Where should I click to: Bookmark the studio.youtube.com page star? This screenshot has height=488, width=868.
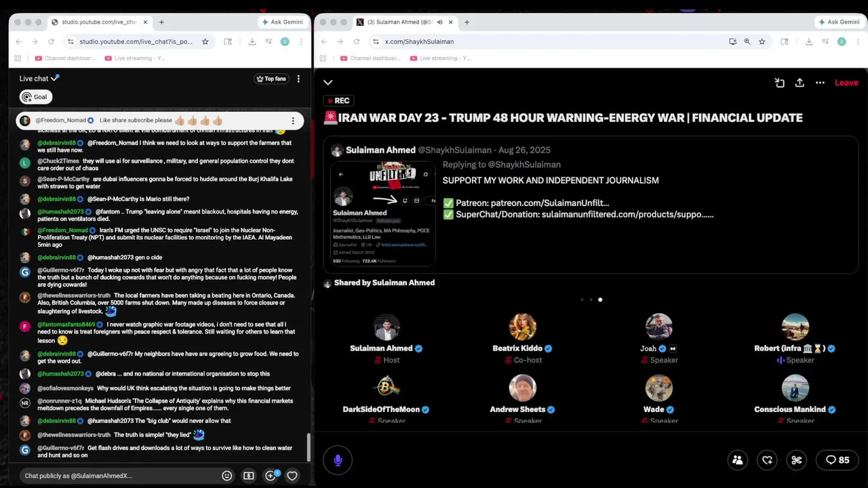click(205, 41)
